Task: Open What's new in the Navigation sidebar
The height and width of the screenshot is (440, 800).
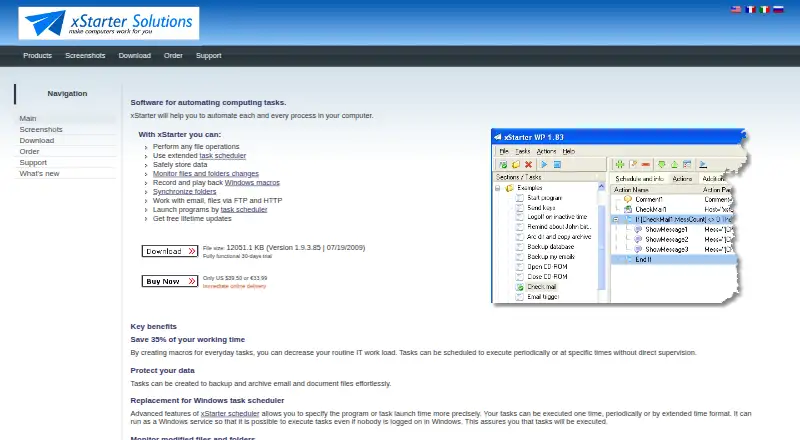Action: coord(65,174)
